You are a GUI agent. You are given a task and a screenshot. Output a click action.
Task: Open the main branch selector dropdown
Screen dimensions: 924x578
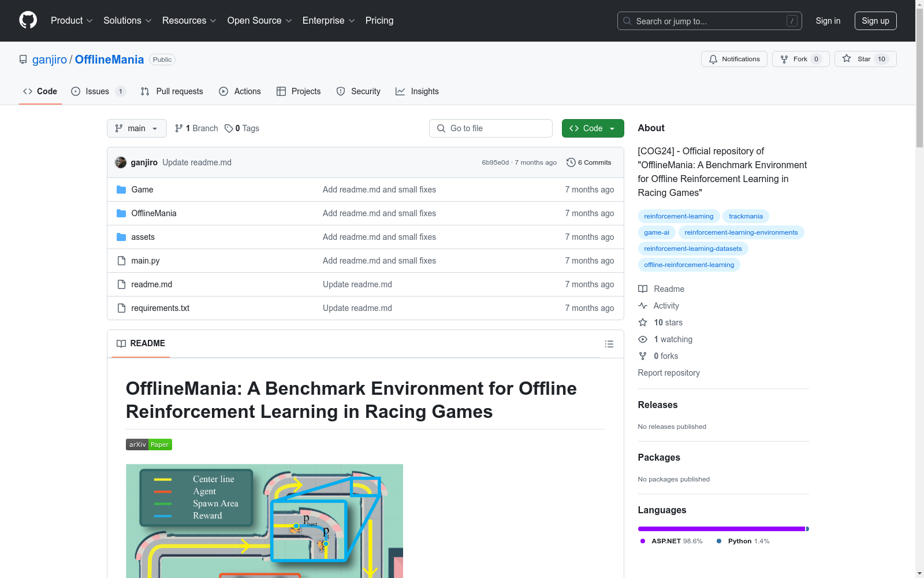[137, 128]
